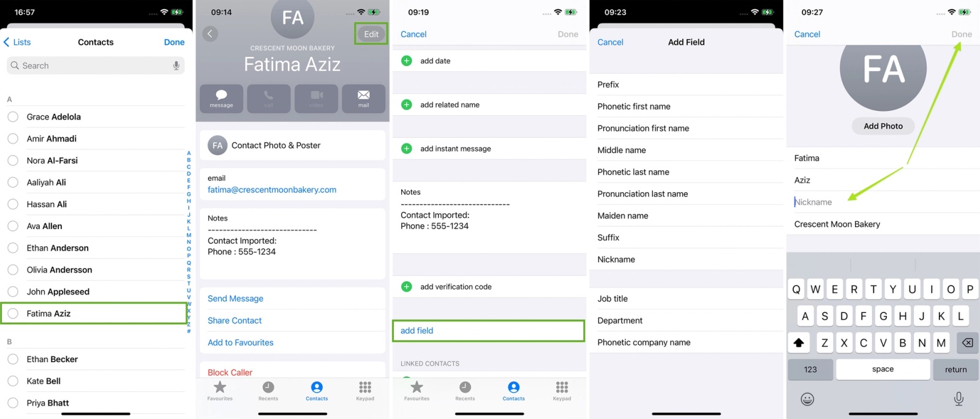980x419 pixels.
Task: Tap the 123 numbers key on keyboard
Action: [x=810, y=369]
